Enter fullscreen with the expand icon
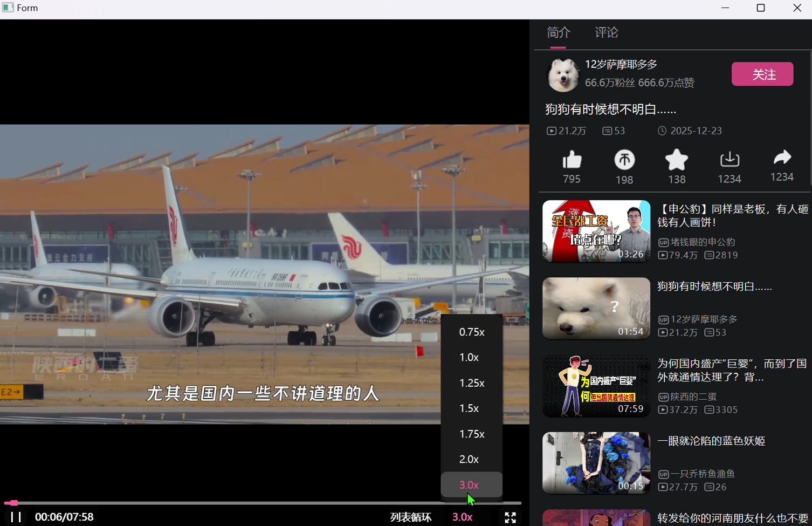This screenshot has width=812, height=526. [x=510, y=517]
